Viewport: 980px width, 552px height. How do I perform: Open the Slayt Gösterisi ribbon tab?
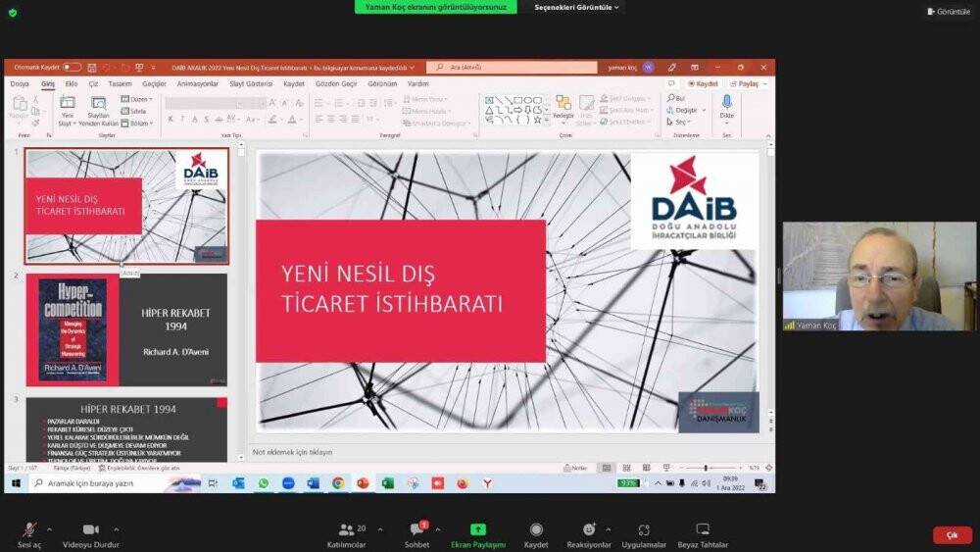[x=251, y=84]
